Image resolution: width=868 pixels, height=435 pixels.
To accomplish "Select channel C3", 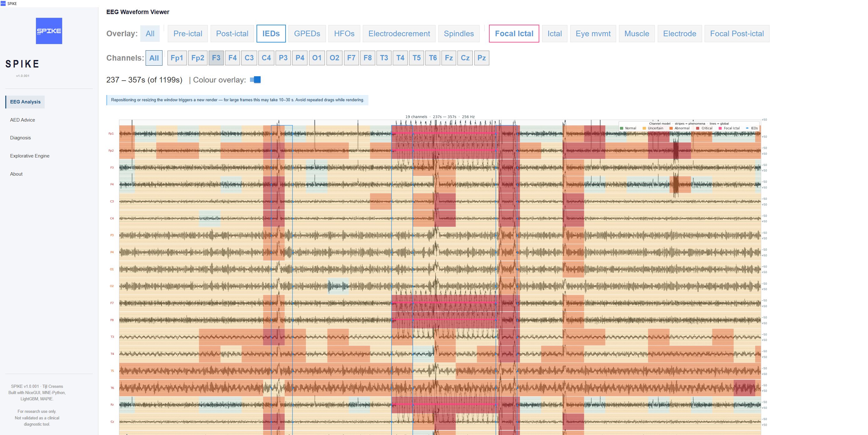I will pyautogui.click(x=249, y=58).
